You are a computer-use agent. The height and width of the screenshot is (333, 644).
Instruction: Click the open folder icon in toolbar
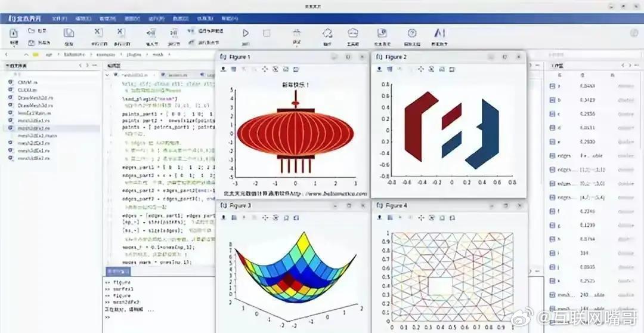coord(32,30)
